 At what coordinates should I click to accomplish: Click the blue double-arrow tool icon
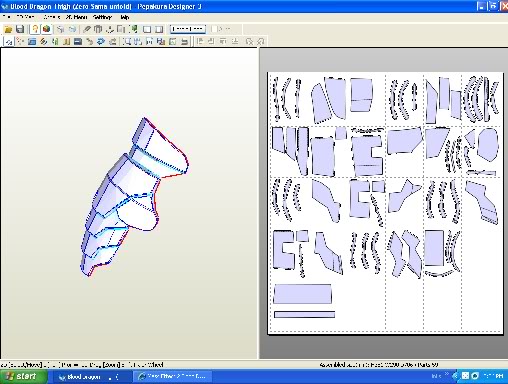101,42
